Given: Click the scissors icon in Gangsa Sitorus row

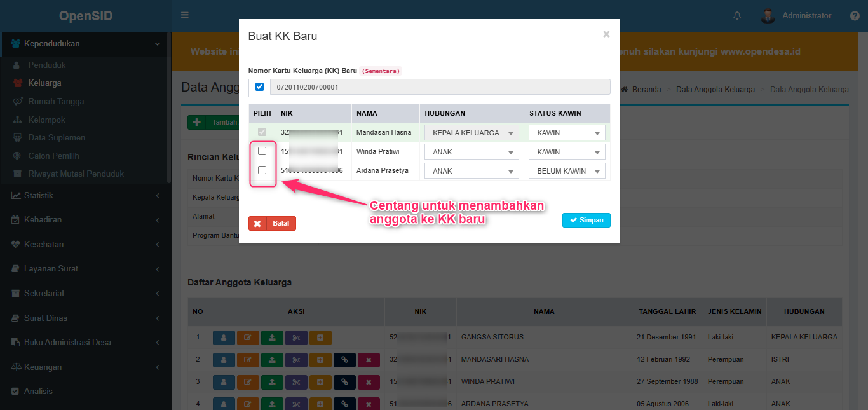Looking at the screenshot, I should pos(296,338).
